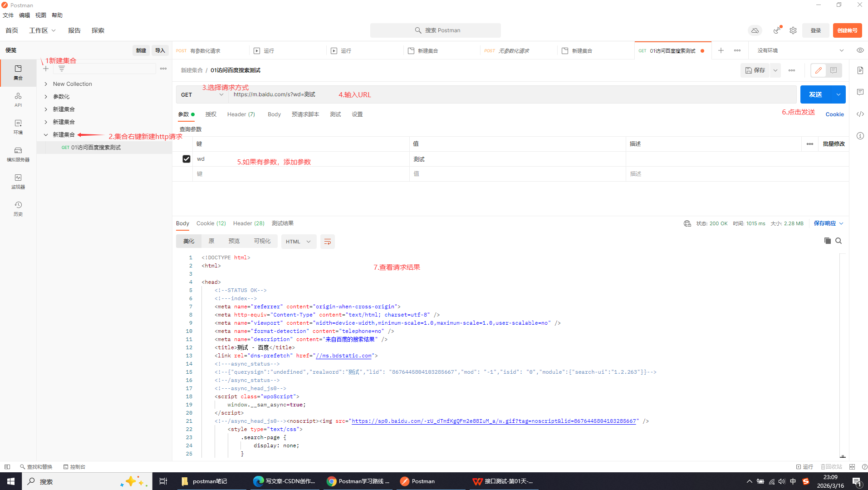Switch to edit mode pencil icon

(819, 70)
